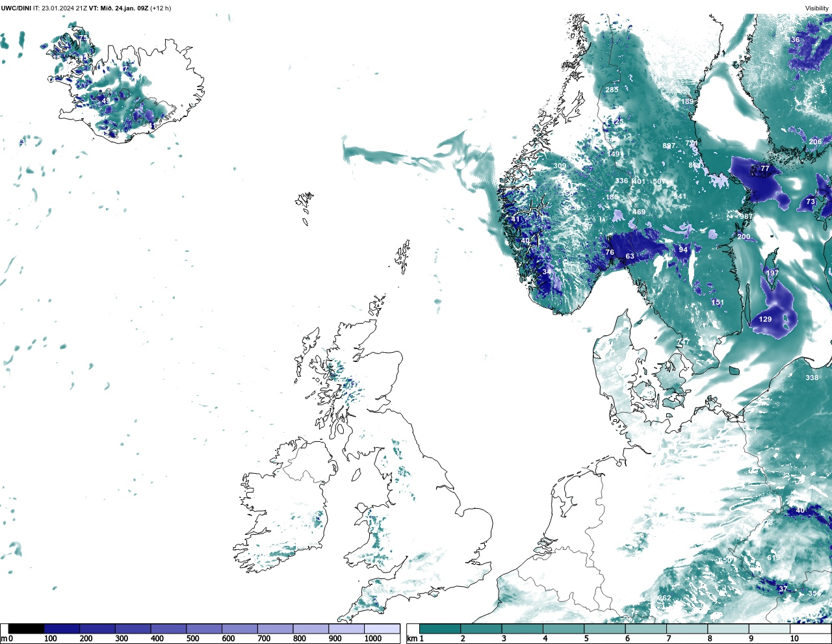Click the 8–9 km legend swatch

(x=727, y=629)
